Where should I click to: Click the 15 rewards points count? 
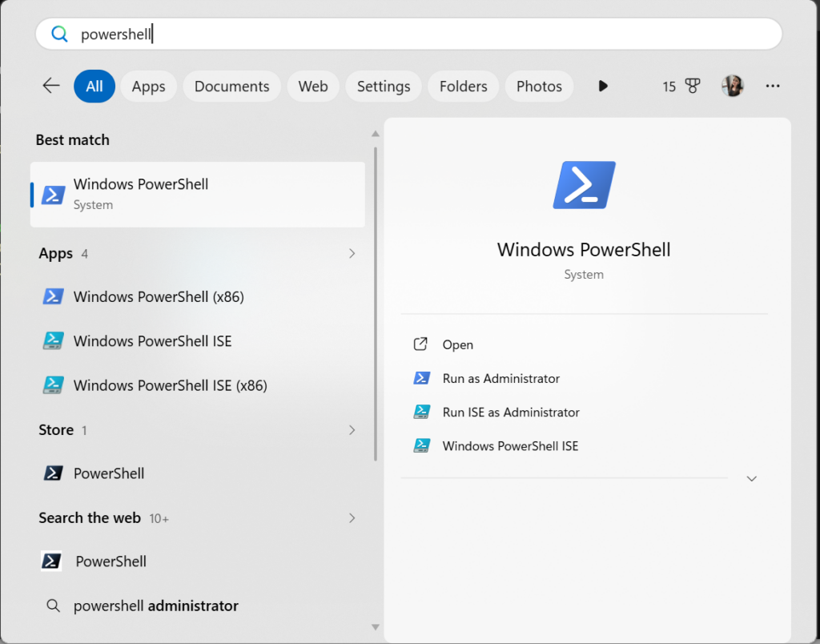coord(669,87)
